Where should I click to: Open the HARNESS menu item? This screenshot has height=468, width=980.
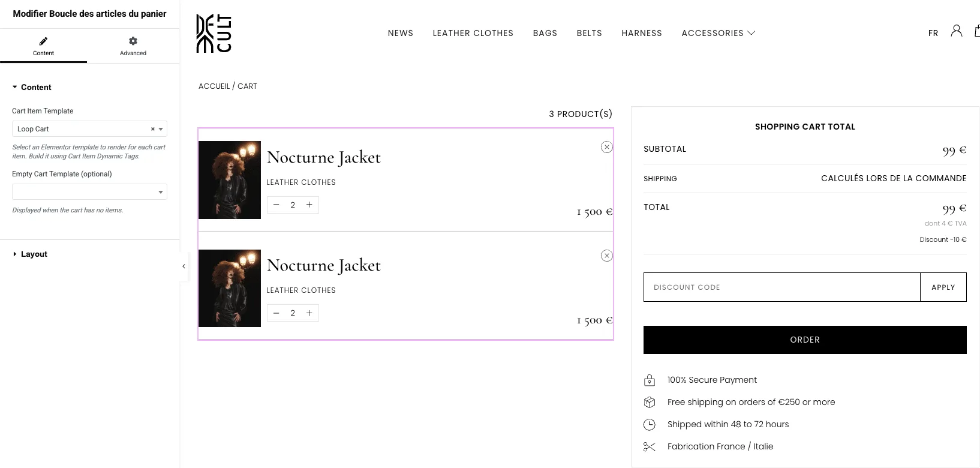(x=641, y=33)
